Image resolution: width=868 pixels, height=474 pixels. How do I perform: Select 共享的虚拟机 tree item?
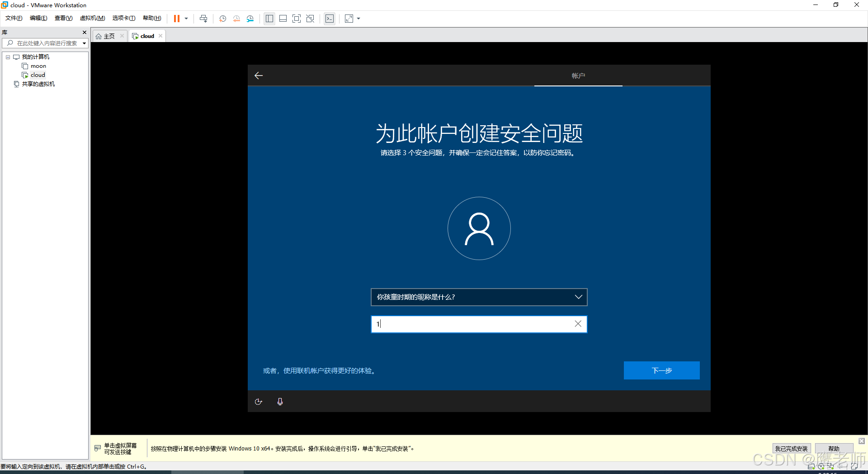point(38,84)
